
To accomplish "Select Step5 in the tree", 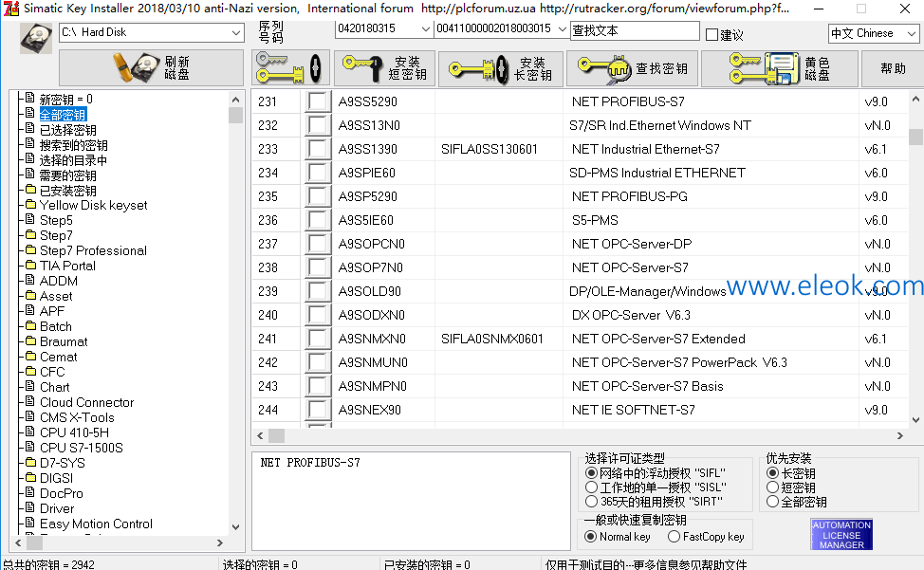I will click(x=56, y=220).
